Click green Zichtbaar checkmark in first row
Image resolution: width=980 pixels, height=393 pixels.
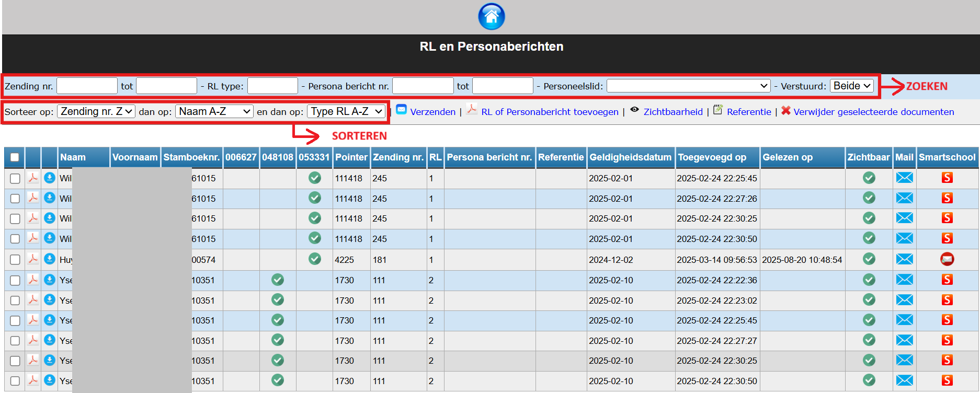tap(869, 178)
